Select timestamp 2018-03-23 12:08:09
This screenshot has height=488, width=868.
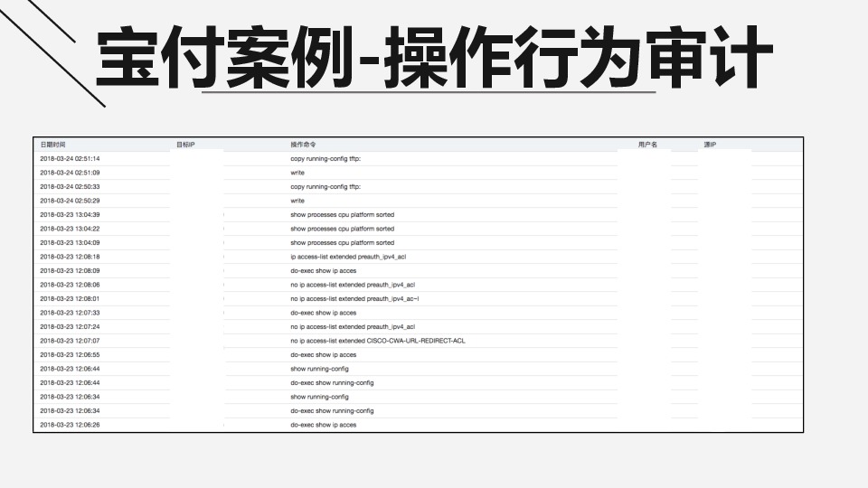coord(70,270)
